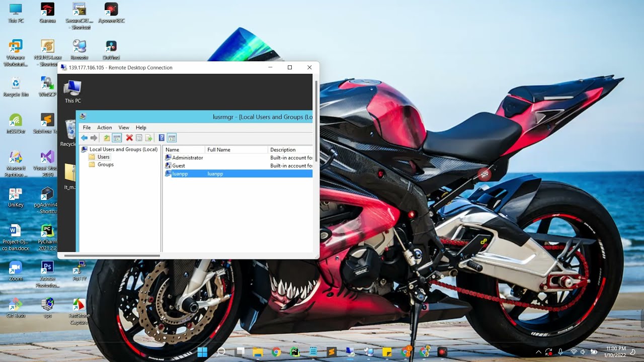
Task: Toggle Show/Hide Console Tree toolbar icon
Action: click(x=117, y=138)
